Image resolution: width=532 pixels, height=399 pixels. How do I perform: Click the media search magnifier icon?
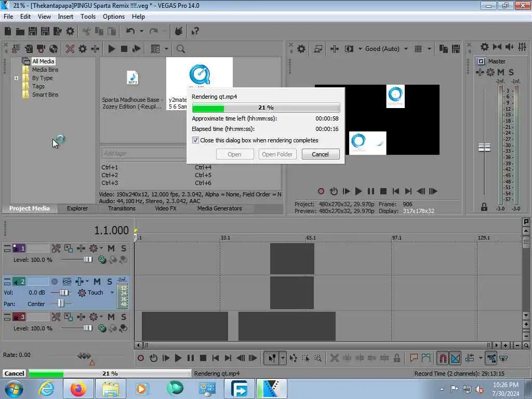[180, 49]
